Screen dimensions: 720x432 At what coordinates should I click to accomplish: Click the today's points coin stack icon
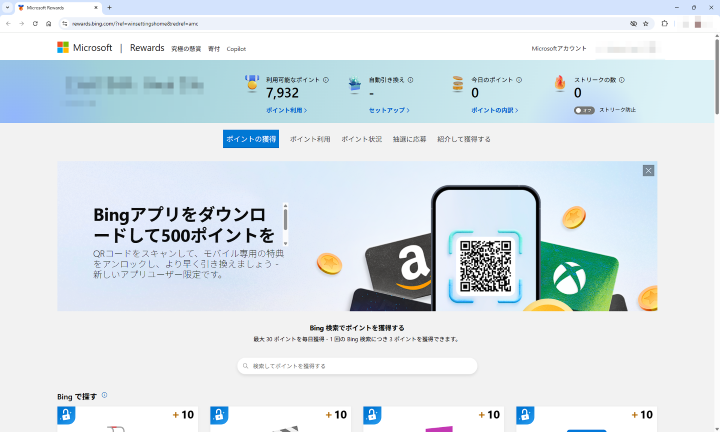coord(457,84)
